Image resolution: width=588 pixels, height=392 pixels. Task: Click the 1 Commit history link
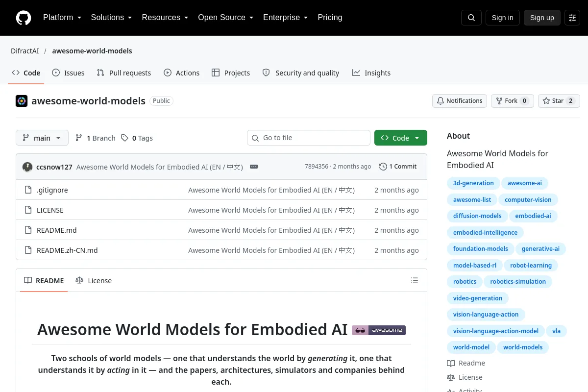398,167
